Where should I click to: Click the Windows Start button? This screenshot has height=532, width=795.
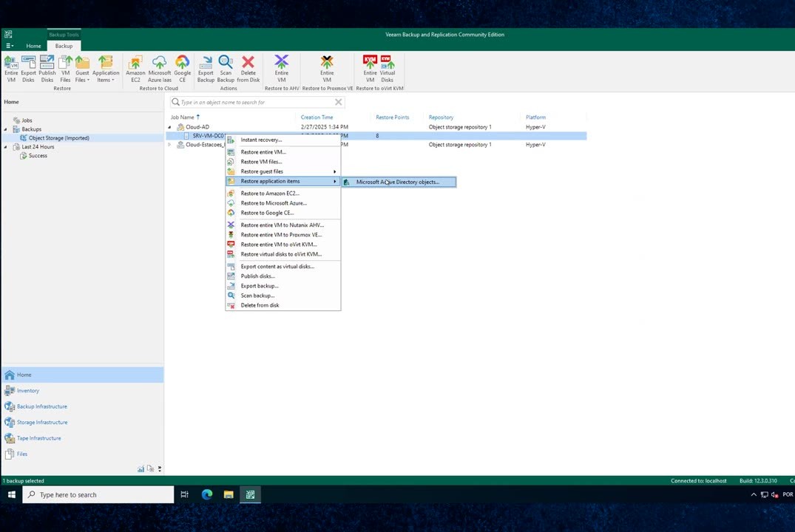point(11,494)
